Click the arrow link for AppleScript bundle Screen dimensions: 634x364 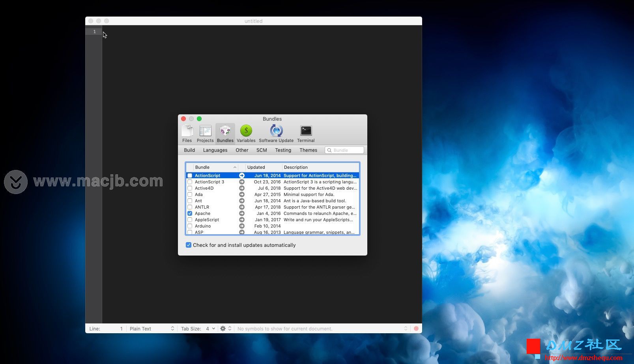242,220
